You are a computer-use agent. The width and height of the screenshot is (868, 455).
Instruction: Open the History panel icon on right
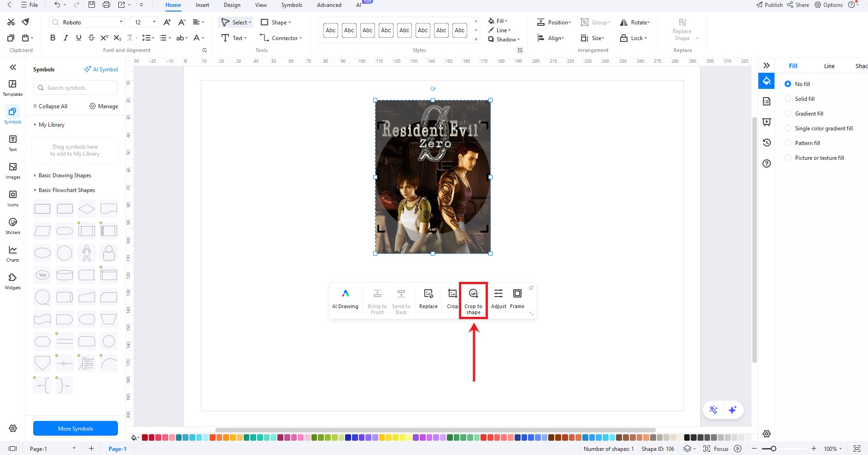pyautogui.click(x=767, y=143)
